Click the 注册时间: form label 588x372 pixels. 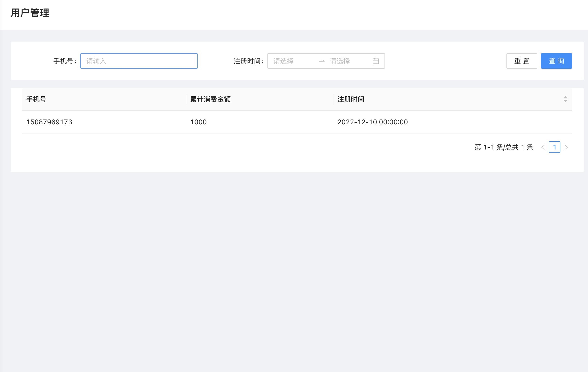pos(249,61)
